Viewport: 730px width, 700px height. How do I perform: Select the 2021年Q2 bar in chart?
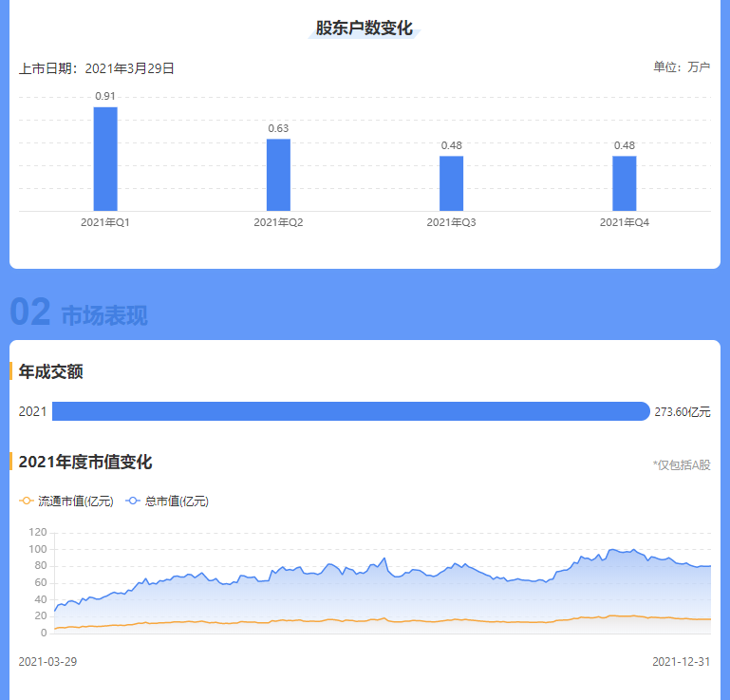pyautogui.click(x=278, y=175)
